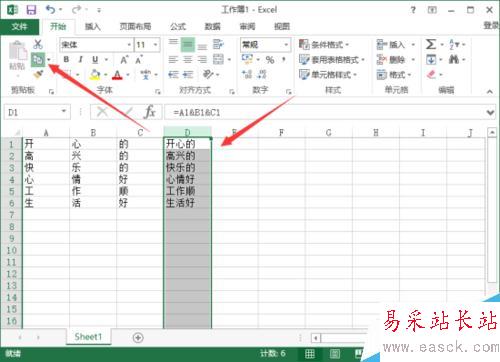500x362 pixels.
Task: Apply percent style
Action: tap(270, 60)
